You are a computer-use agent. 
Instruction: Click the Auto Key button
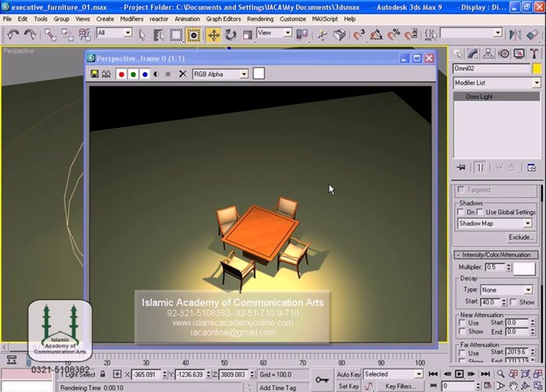(x=348, y=374)
